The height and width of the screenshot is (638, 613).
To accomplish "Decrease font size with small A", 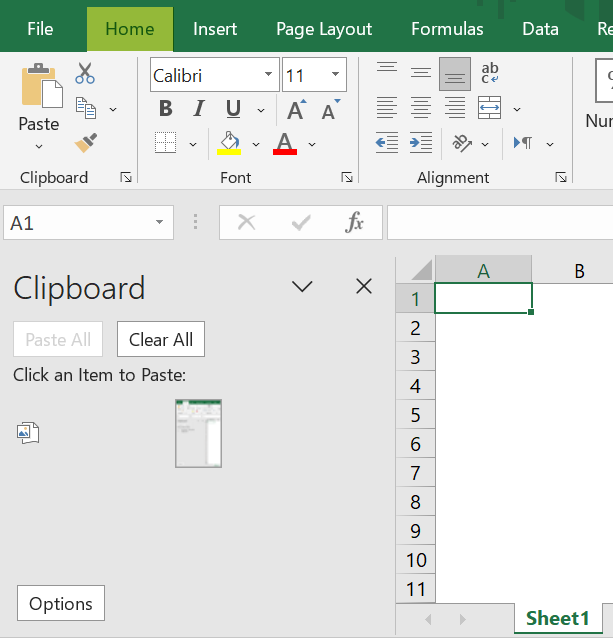I will (x=330, y=109).
